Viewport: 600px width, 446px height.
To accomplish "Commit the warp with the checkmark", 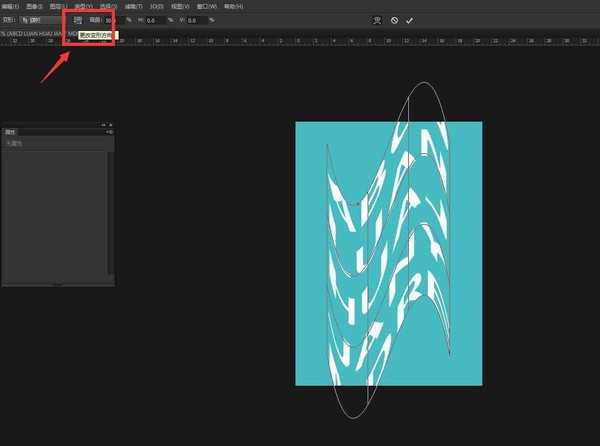I will click(409, 20).
